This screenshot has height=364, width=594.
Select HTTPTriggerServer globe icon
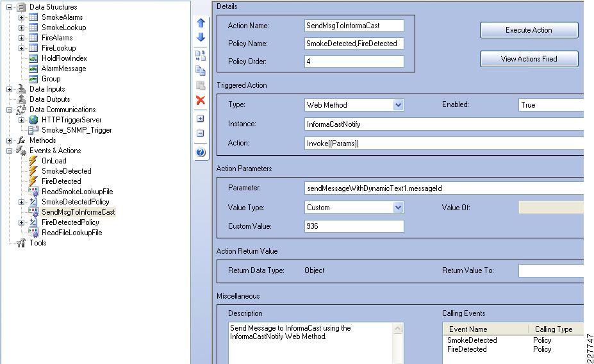33,120
